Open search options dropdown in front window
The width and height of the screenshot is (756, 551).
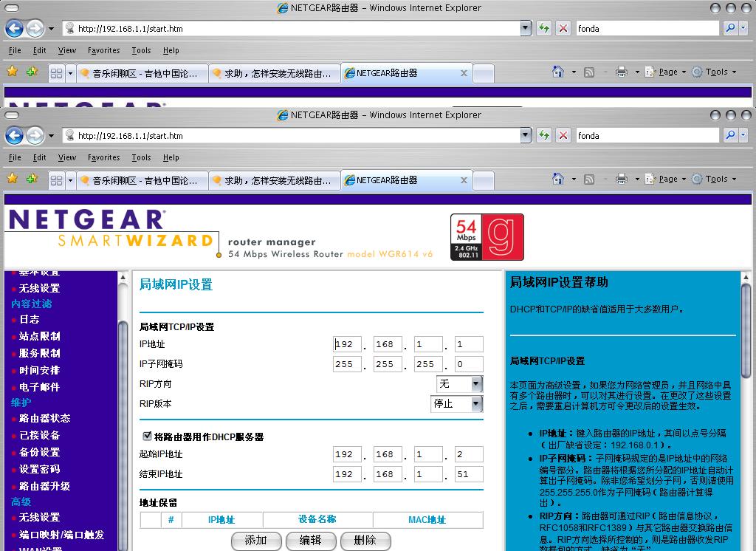coord(743,136)
